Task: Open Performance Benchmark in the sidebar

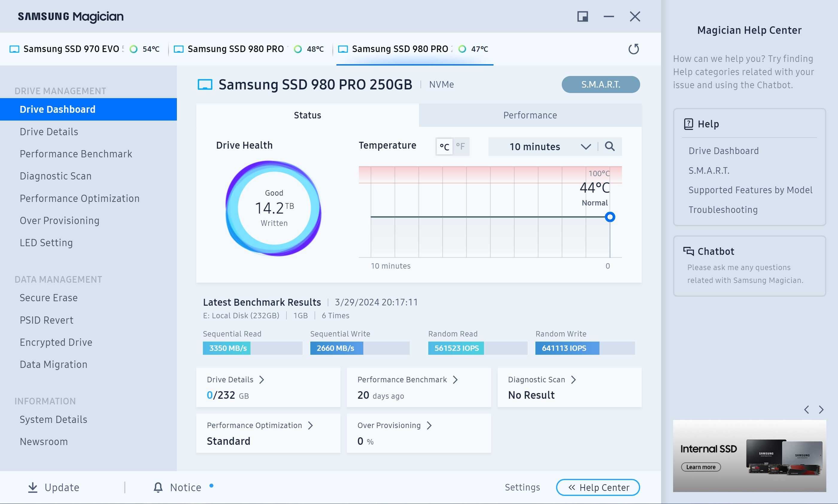Action: (x=88, y=154)
